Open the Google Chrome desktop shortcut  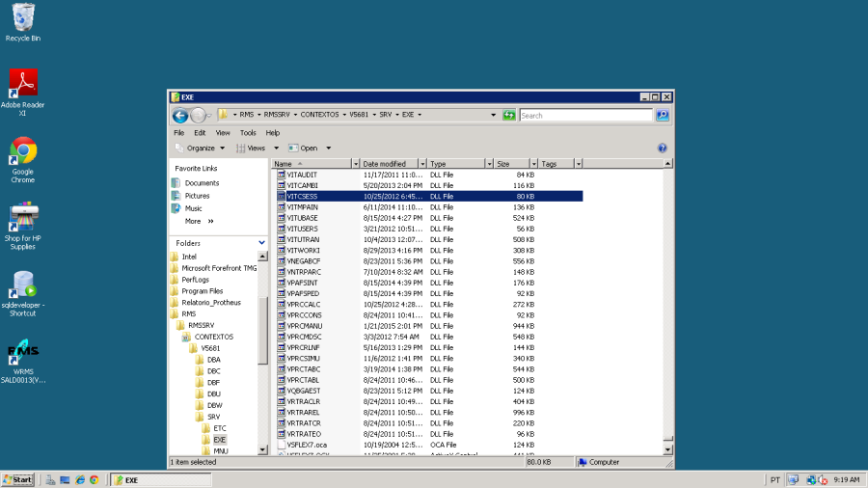pos(23,159)
